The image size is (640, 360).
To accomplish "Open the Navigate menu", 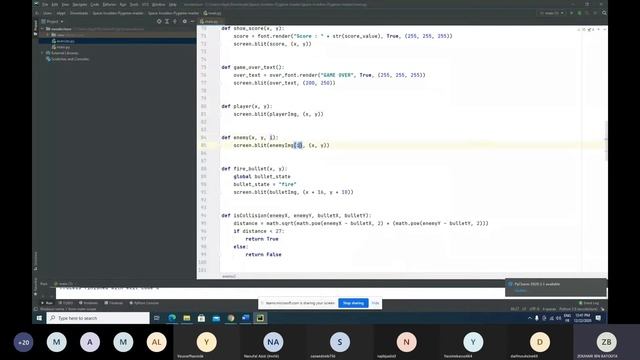I will [x=80, y=4].
